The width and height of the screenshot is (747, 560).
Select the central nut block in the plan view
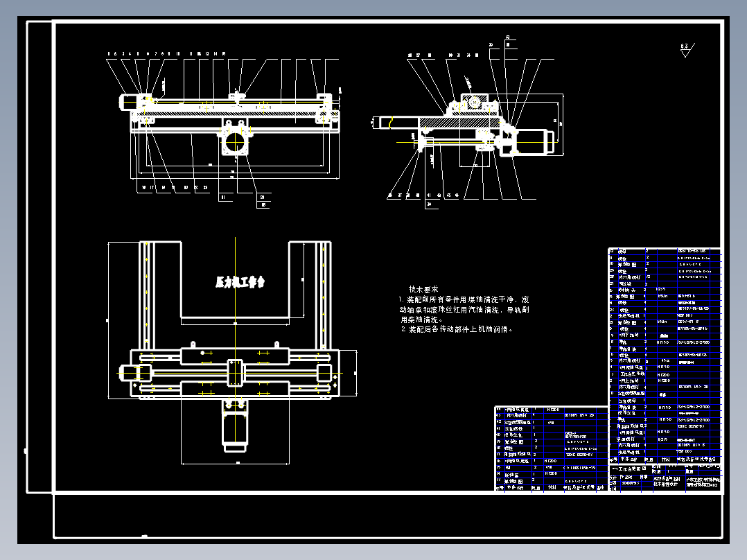[x=235, y=373]
